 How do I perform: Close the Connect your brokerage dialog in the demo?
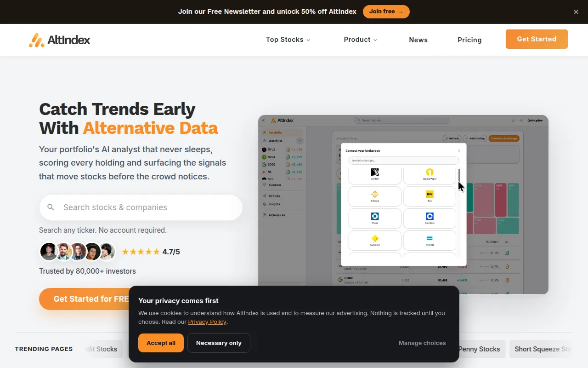click(x=458, y=150)
